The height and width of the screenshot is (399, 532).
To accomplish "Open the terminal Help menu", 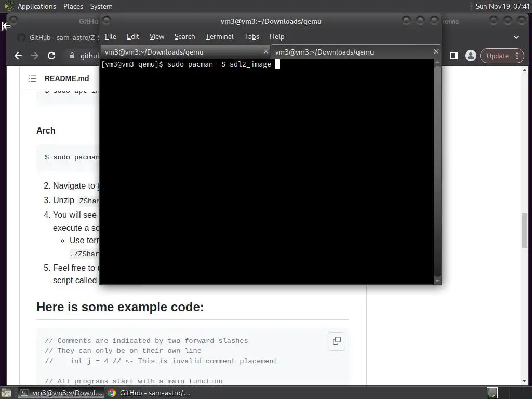I will tap(277, 37).
